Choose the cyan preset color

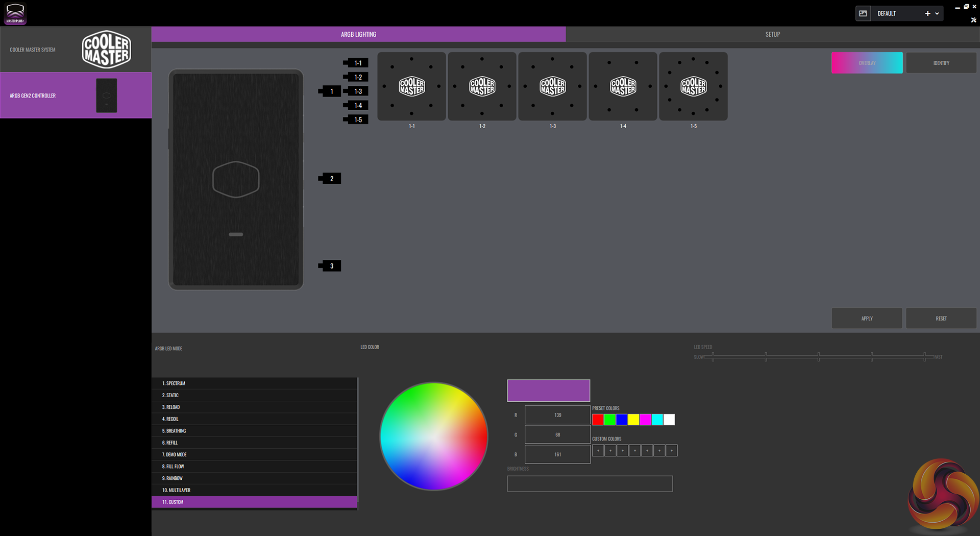pos(657,420)
